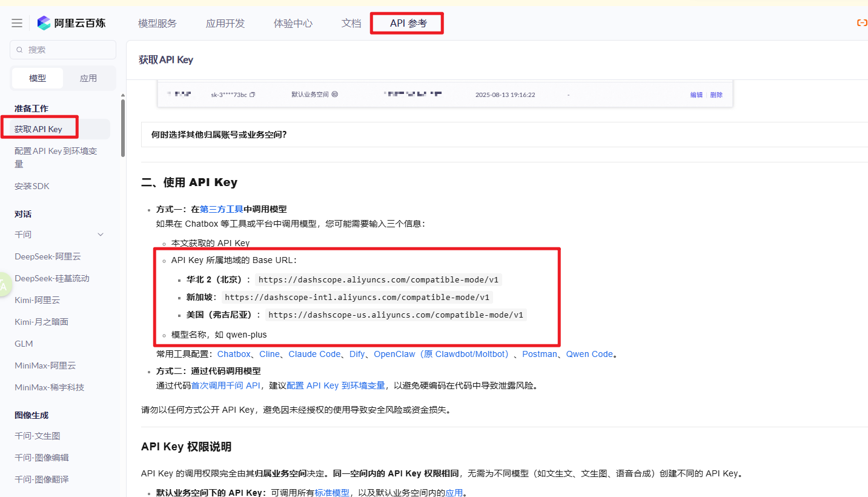The height and width of the screenshot is (497, 868).
Task: Open GLM sidebar item
Action: tap(24, 344)
